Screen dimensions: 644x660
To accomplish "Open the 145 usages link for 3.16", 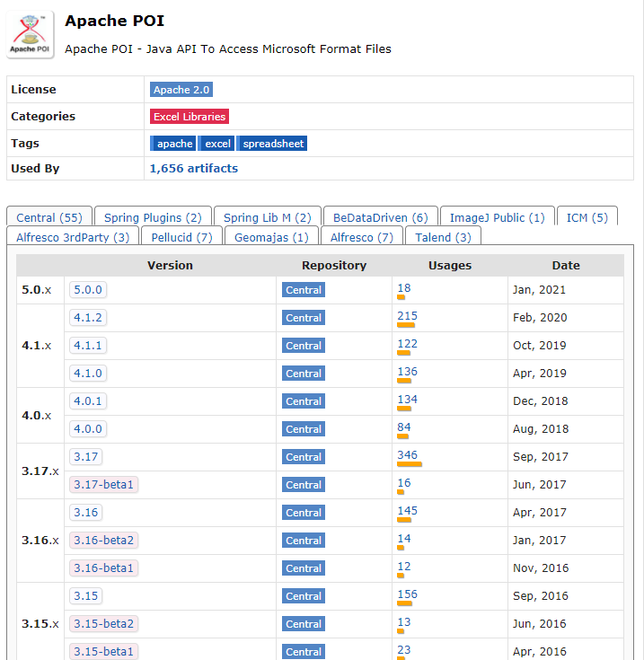I will 407,511.
